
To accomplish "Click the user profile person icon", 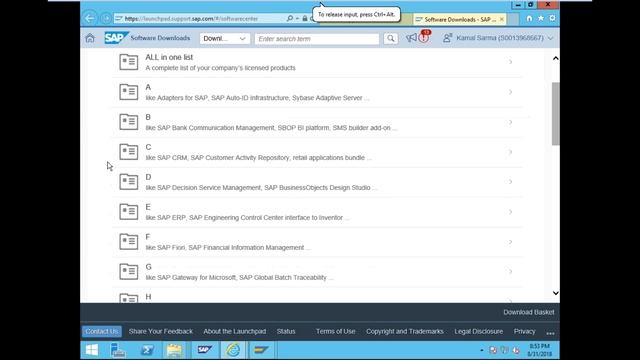I will [447, 38].
